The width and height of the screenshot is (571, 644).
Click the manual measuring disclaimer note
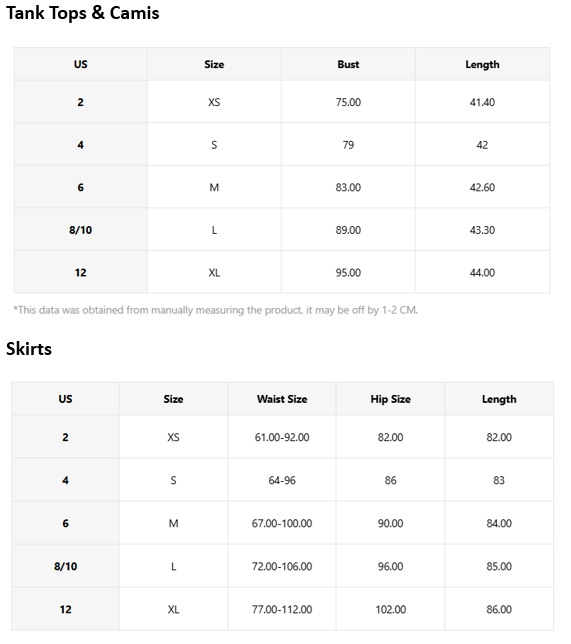(x=216, y=310)
